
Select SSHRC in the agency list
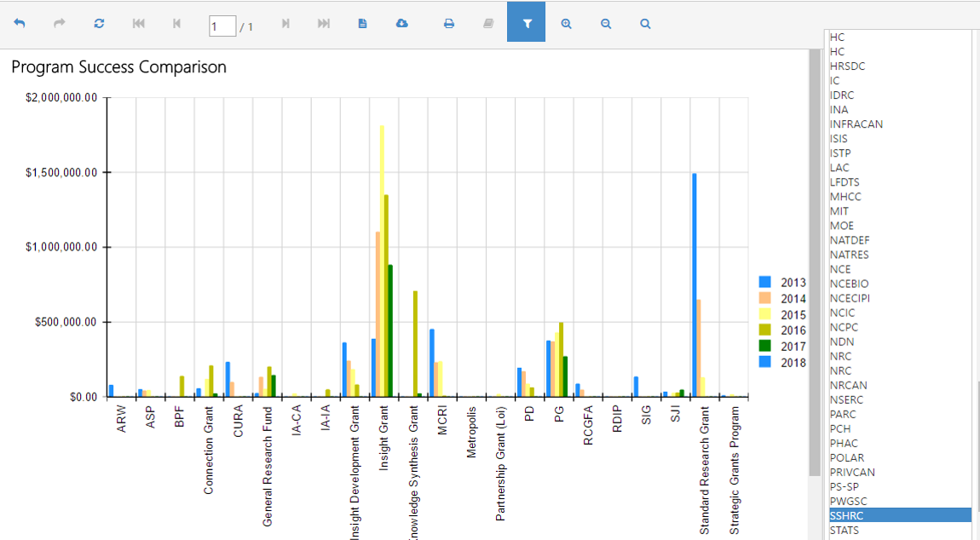point(900,515)
